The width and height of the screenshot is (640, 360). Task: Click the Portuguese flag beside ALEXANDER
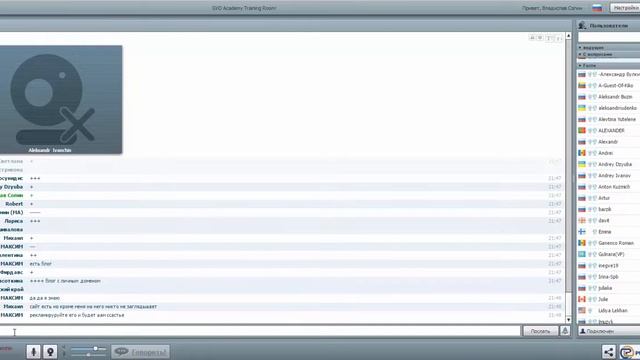(x=582, y=131)
